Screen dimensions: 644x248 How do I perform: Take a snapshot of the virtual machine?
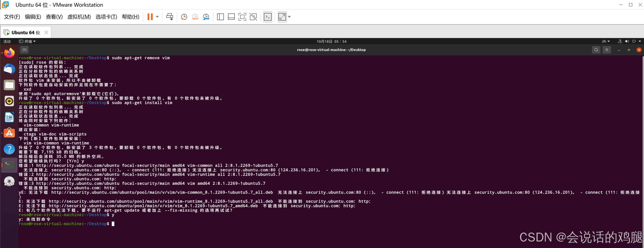184,17
